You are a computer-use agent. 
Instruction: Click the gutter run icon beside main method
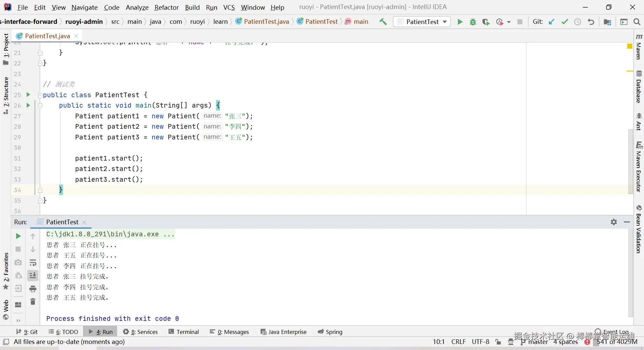[x=28, y=105]
